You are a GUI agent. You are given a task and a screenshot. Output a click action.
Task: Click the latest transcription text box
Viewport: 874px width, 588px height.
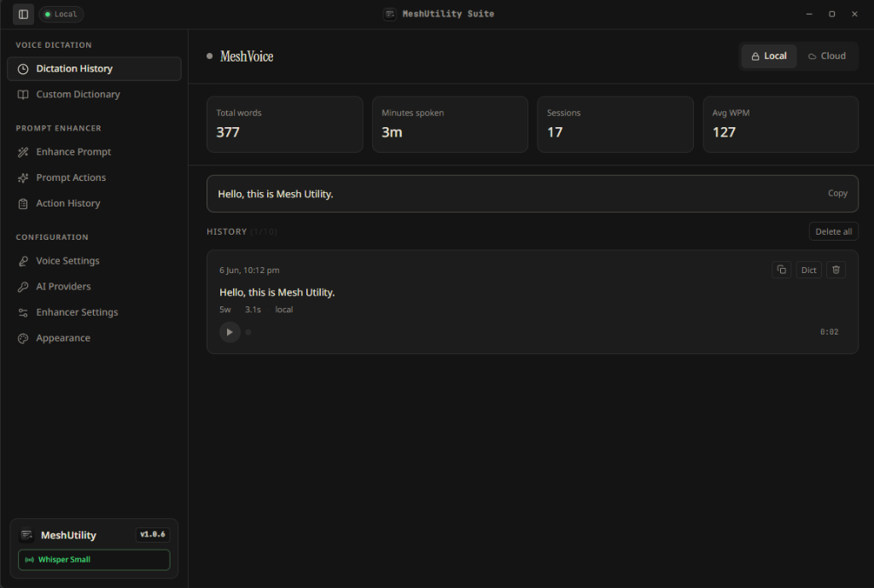pos(533,194)
